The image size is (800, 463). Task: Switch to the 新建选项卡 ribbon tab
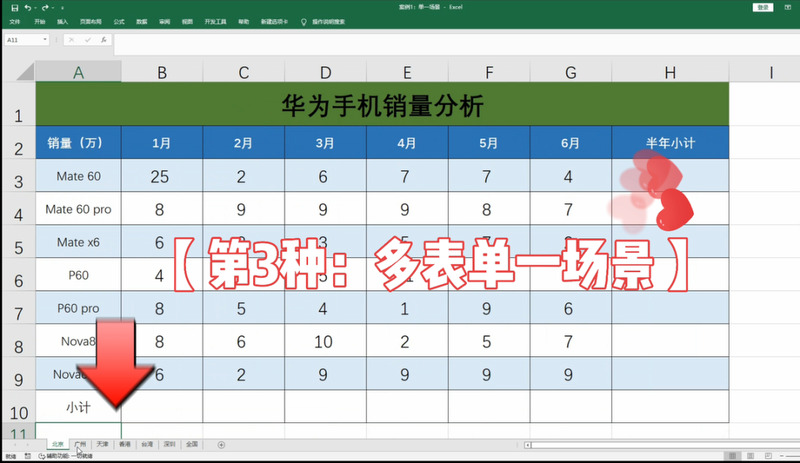click(x=274, y=22)
